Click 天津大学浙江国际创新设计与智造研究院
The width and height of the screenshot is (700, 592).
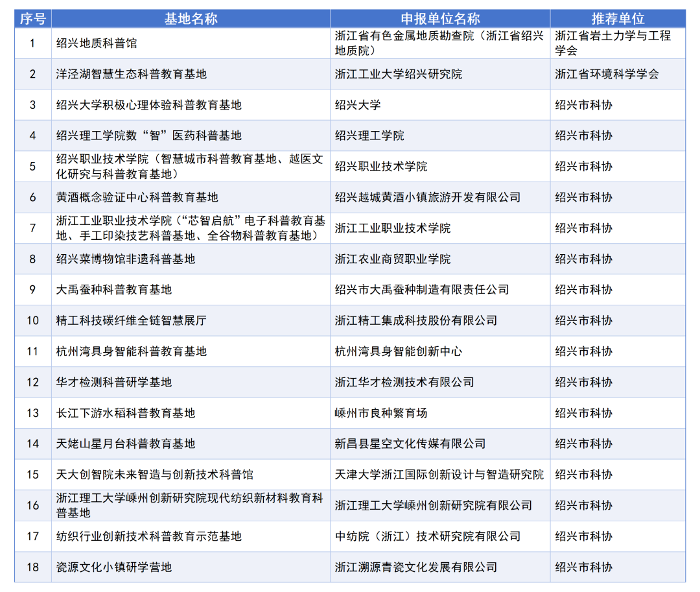[439, 475]
